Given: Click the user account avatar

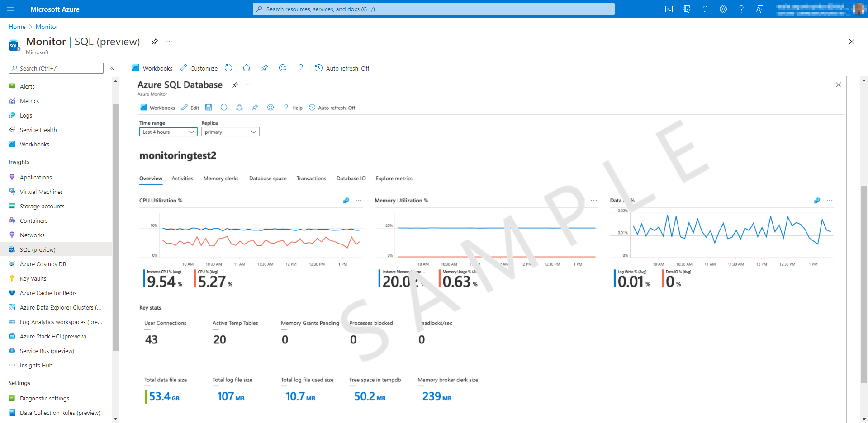Looking at the screenshot, I should point(859,9).
